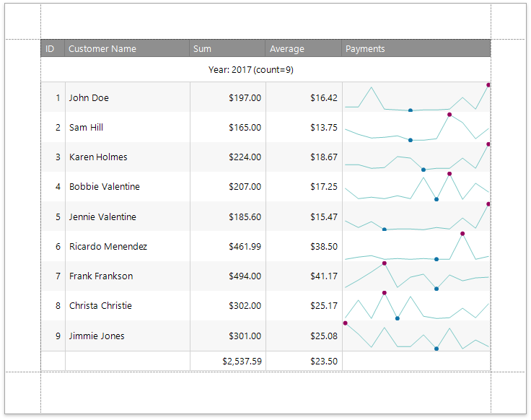Viewport: 531px width, 420px height.
Task: Click the maroon peak on Ricardo Menendez's sparkline
Action: click(462, 234)
